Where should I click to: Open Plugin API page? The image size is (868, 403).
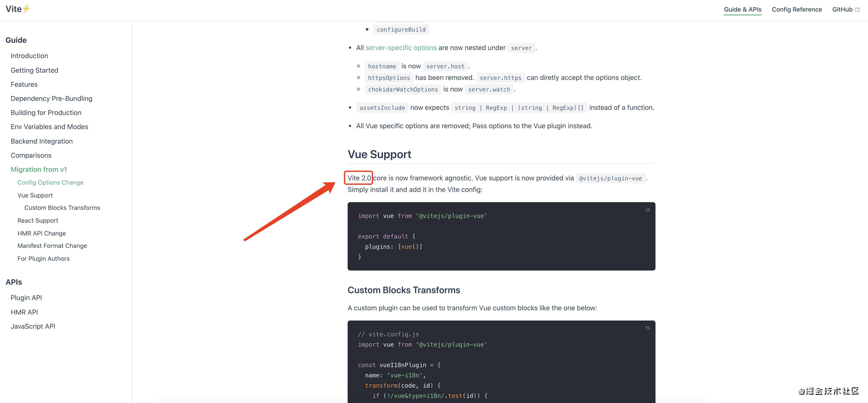pos(26,298)
